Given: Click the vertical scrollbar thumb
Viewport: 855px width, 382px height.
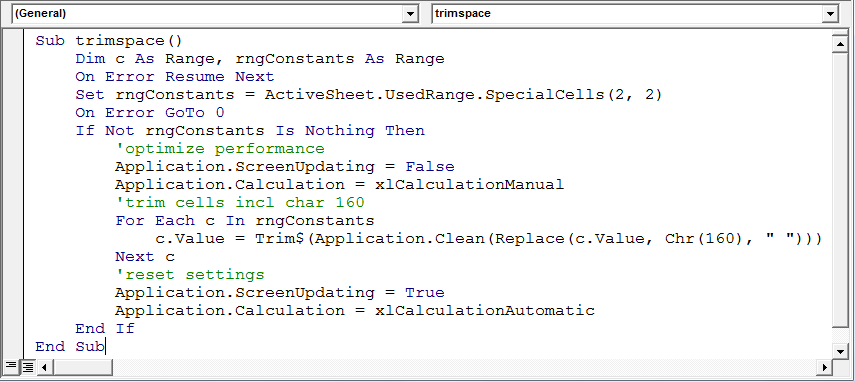Looking at the screenshot, I should 840,189.
